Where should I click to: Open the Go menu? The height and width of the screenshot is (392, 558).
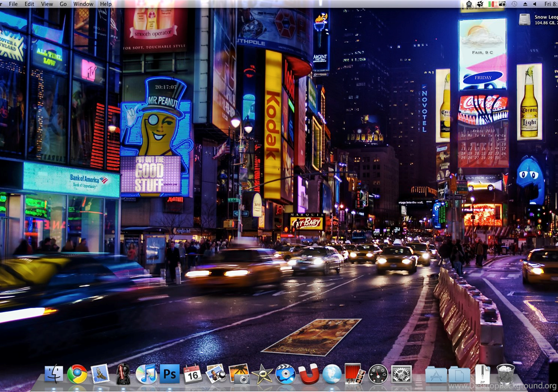point(63,4)
